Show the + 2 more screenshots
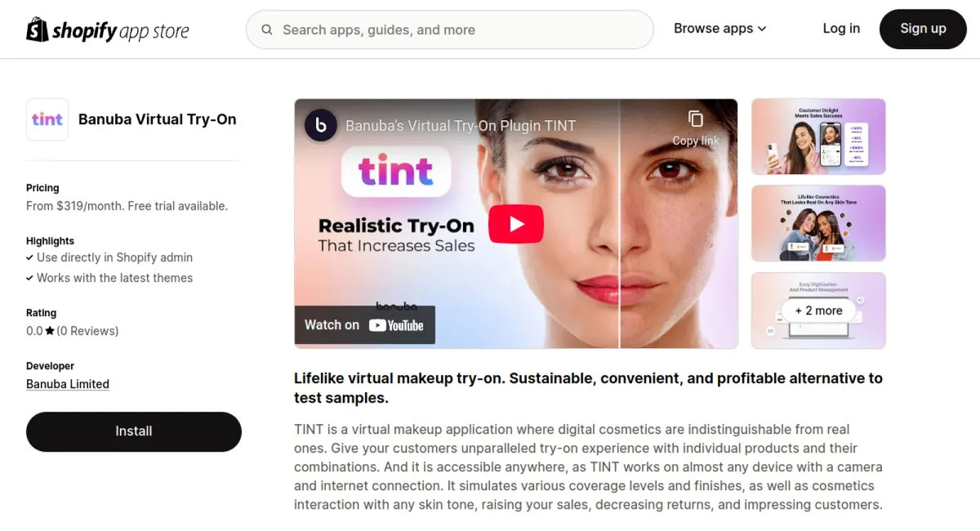Screen dimensions: 980x531 [x=818, y=310]
